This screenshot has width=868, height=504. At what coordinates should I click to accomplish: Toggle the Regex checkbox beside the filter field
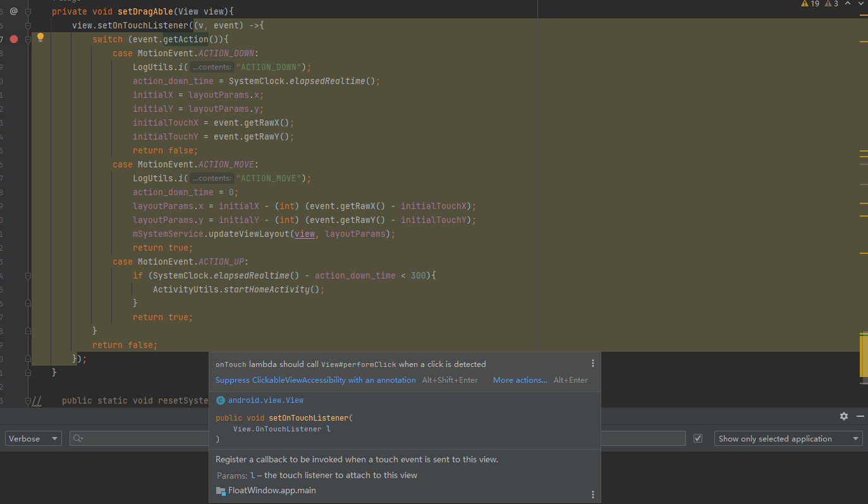(698, 438)
